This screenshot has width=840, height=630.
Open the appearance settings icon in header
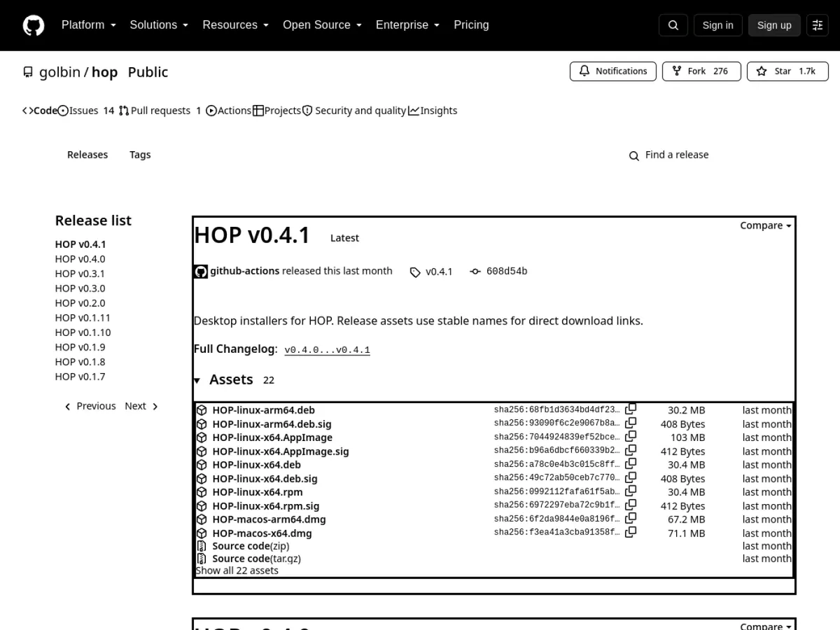click(x=818, y=25)
